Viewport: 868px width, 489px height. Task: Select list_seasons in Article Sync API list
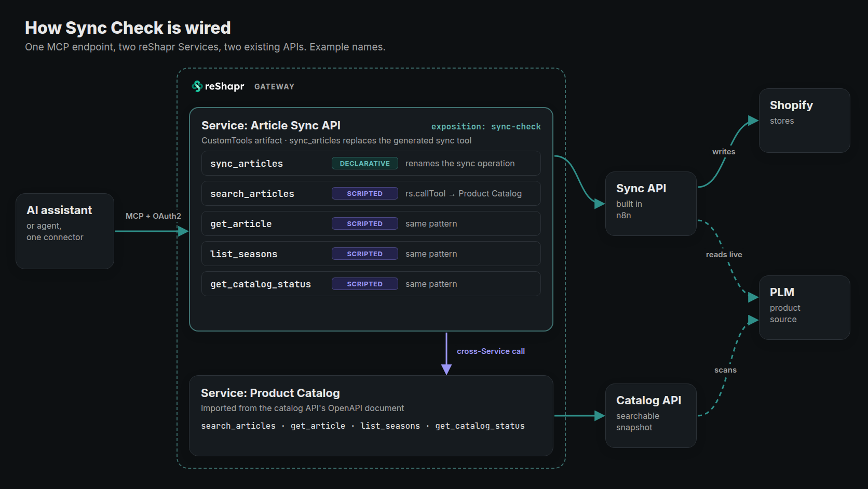[371, 254]
